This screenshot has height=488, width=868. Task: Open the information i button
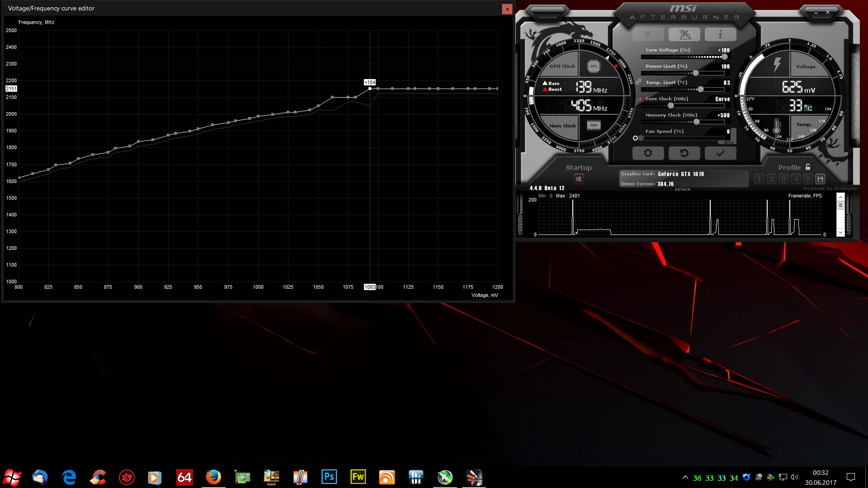(720, 34)
